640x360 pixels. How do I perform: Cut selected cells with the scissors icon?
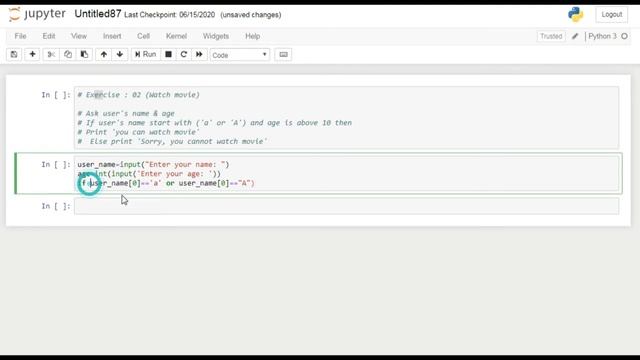[51, 54]
